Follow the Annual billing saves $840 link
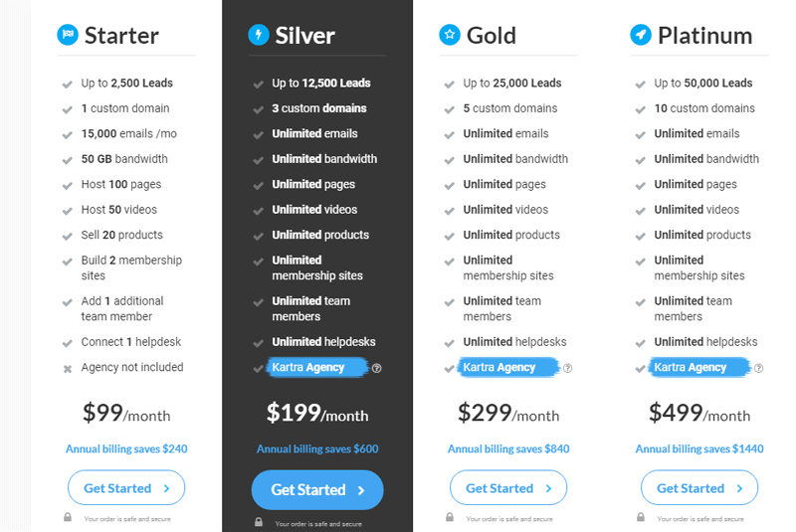Screen dimensions: 796x532 [x=508, y=448]
